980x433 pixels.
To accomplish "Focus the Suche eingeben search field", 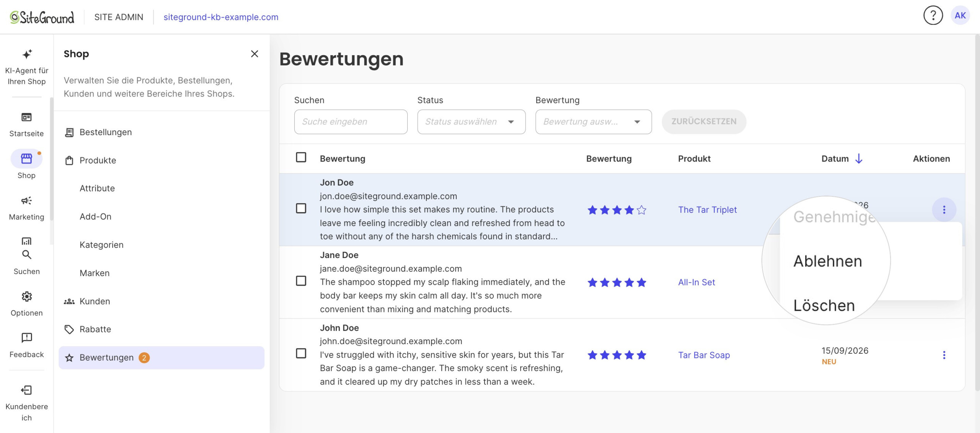I will point(351,122).
